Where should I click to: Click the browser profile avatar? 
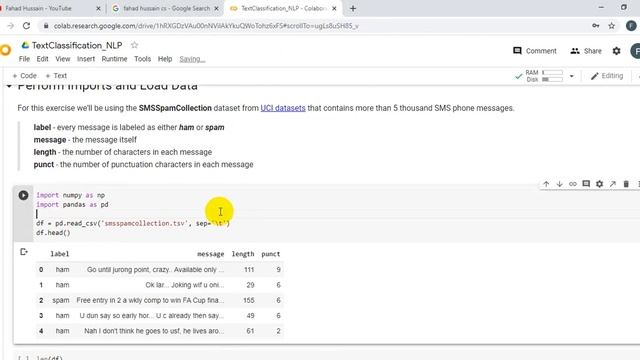click(631, 26)
